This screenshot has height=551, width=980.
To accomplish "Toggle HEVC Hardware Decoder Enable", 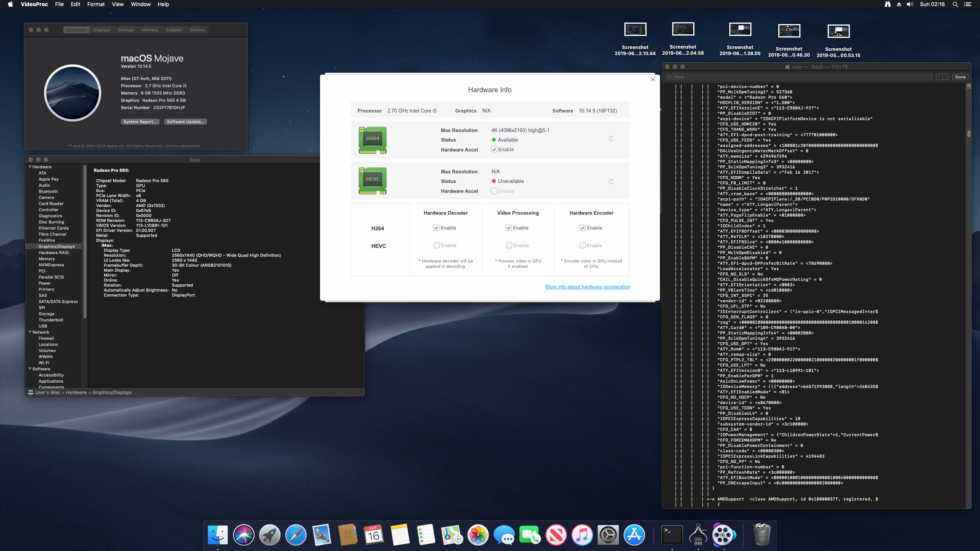I will pos(436,245).
